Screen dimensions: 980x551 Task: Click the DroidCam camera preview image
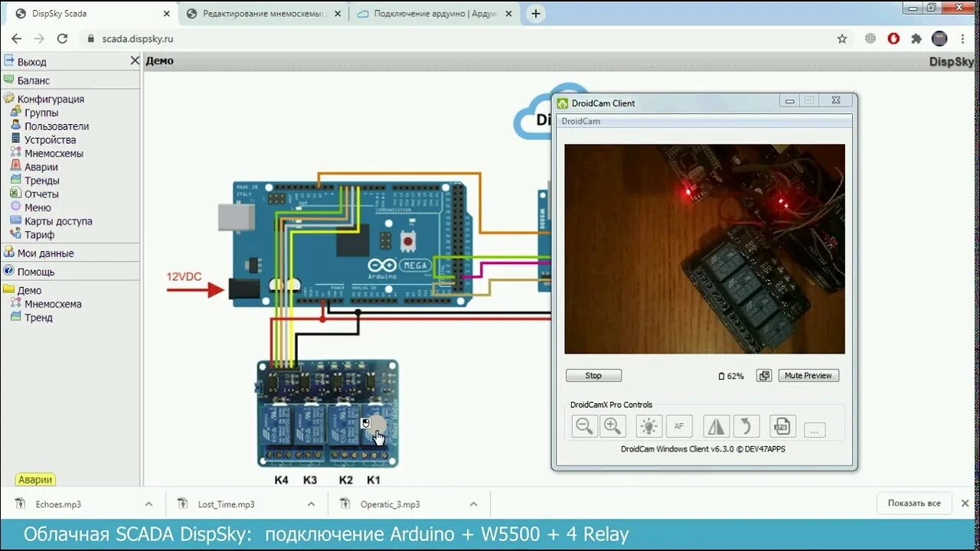coord(704,249)
